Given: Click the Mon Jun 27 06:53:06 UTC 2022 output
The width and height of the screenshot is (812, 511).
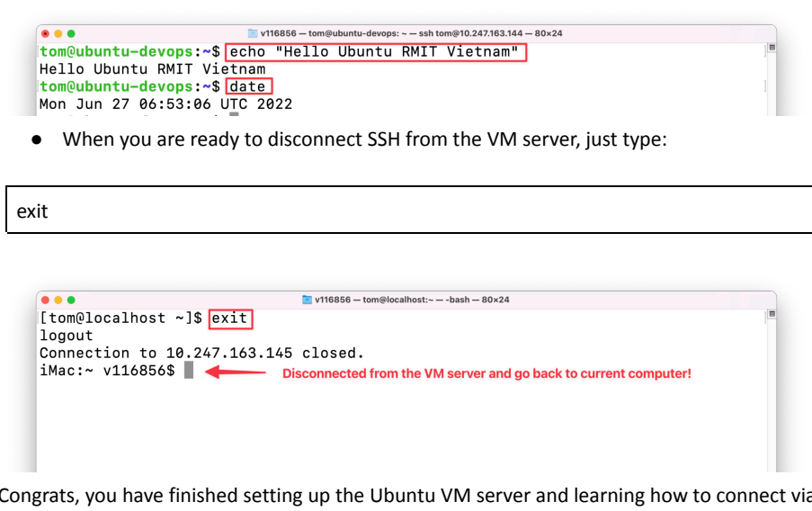Looking at the screenshot, I should coord(165,104).
